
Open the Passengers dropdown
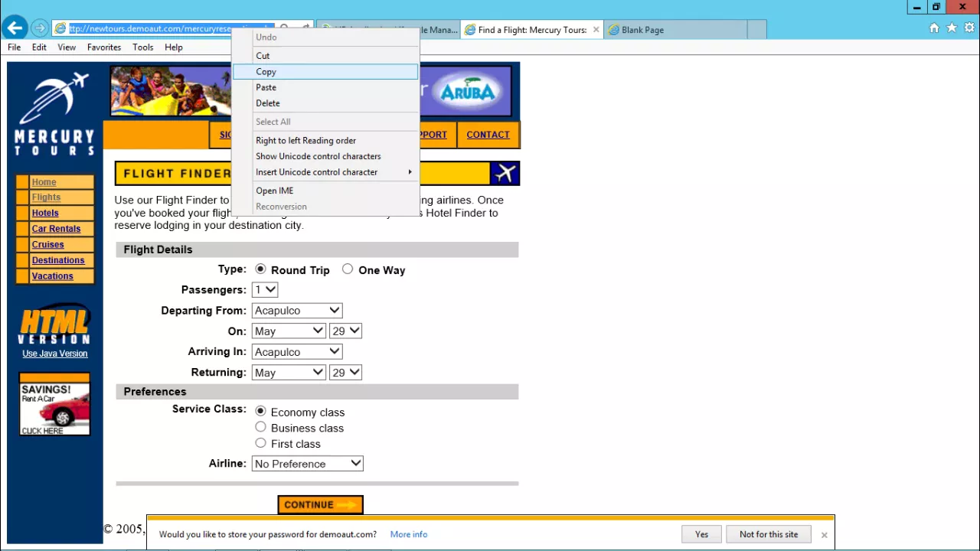click(x=265, y=290)
